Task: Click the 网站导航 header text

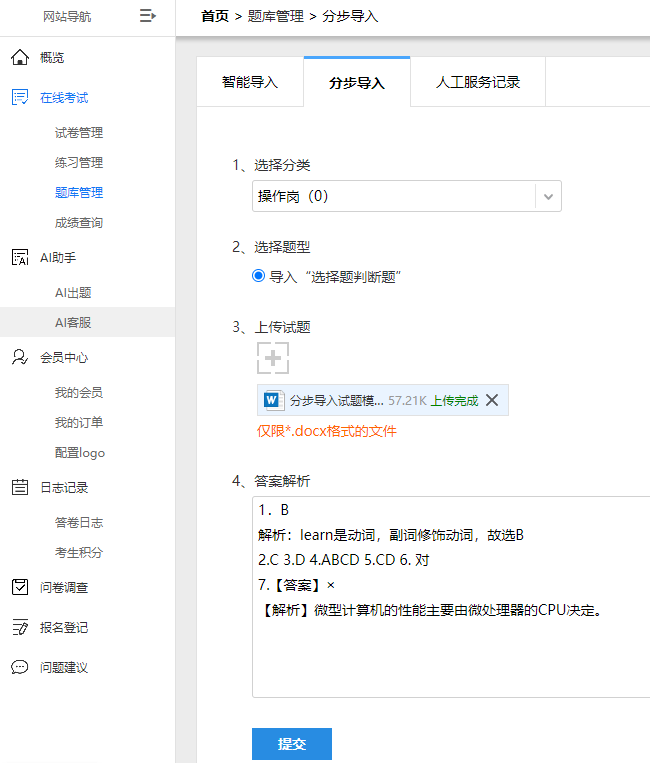Action: 67,17
